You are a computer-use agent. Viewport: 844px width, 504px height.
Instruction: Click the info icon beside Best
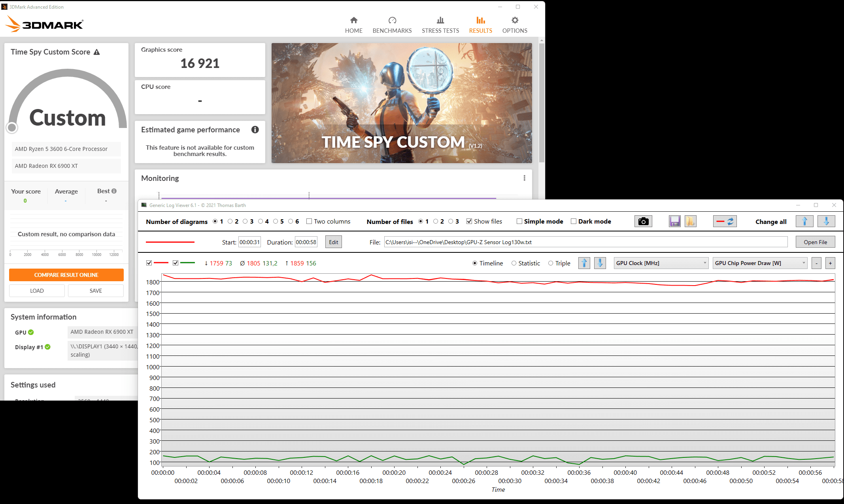[114, 191]
